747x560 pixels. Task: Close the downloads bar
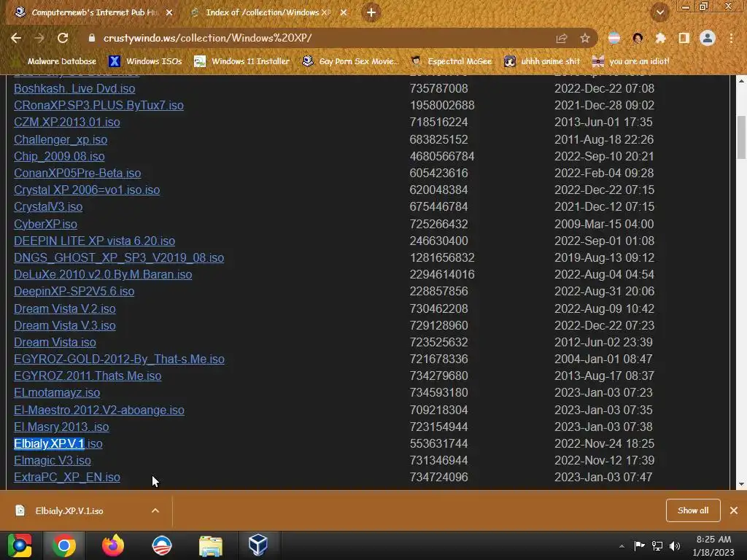734,510
